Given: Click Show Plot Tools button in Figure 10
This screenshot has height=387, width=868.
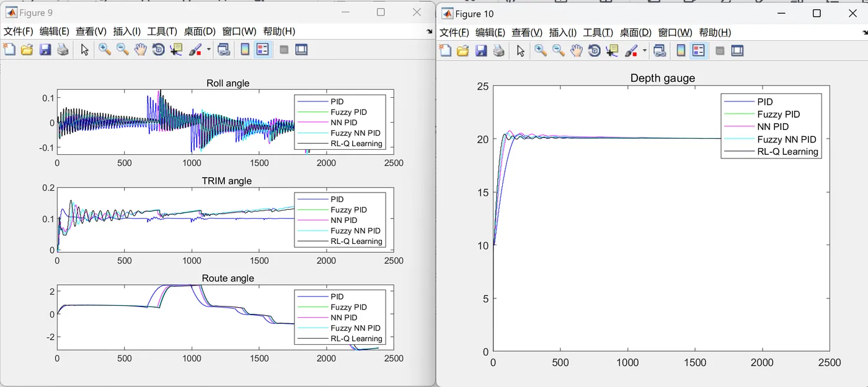Looking at the screenshot, I should click(x=737, y=51).
